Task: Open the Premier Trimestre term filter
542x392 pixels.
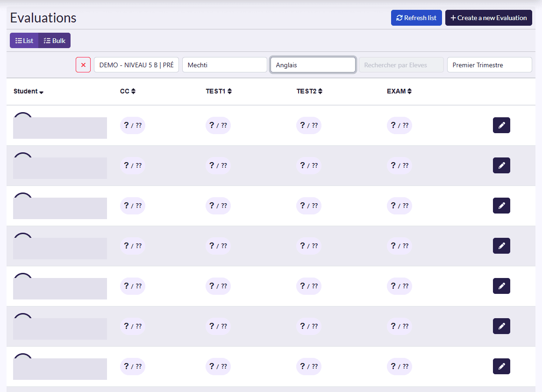Action: [490, 64]
